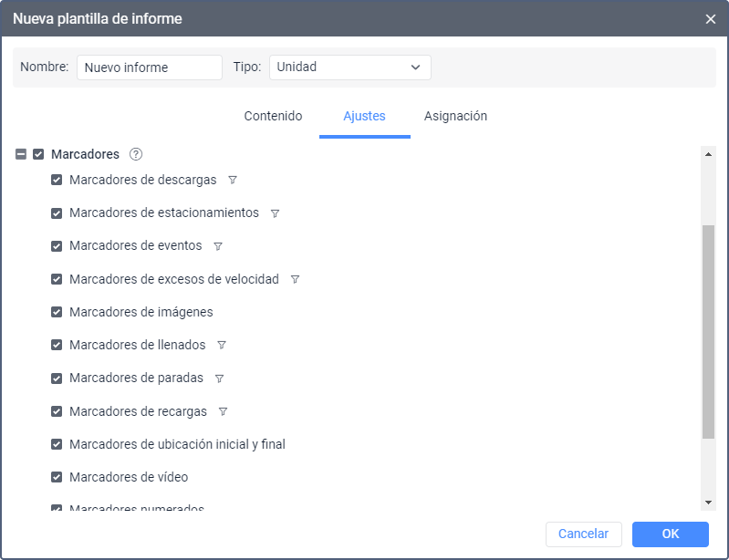Click the Nombre input field
Screen dimensions: 729x560
[x=150, y=67]
